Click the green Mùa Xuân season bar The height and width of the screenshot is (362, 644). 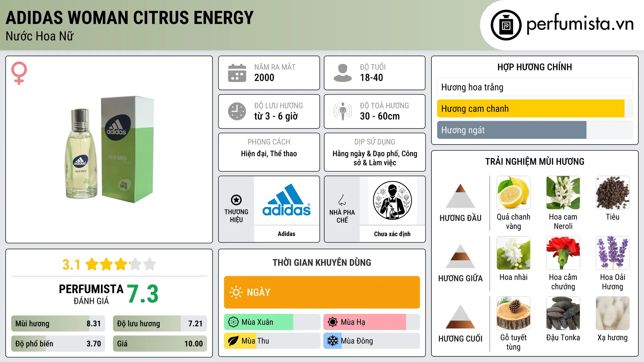pyautogui.click(x=272, y=322)
